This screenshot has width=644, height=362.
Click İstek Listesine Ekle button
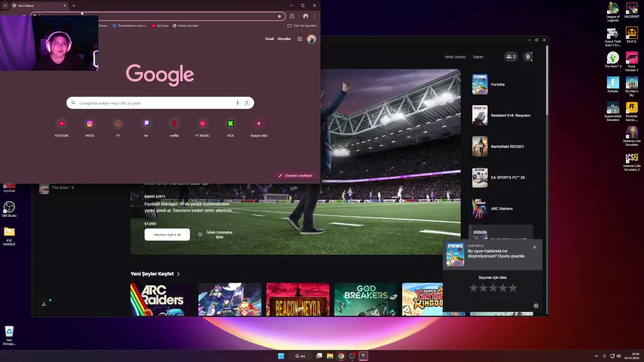tap(215, 235)
